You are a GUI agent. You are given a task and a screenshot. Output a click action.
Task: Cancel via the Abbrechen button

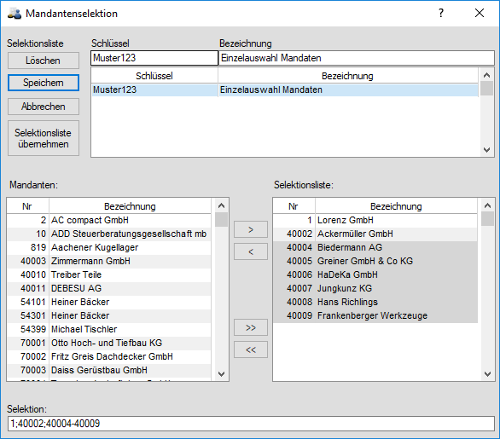(43, 106)
